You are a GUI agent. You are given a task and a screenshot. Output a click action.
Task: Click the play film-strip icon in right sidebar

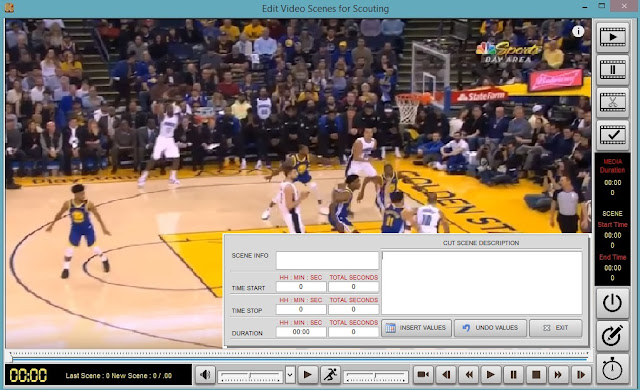coord(612,37)
